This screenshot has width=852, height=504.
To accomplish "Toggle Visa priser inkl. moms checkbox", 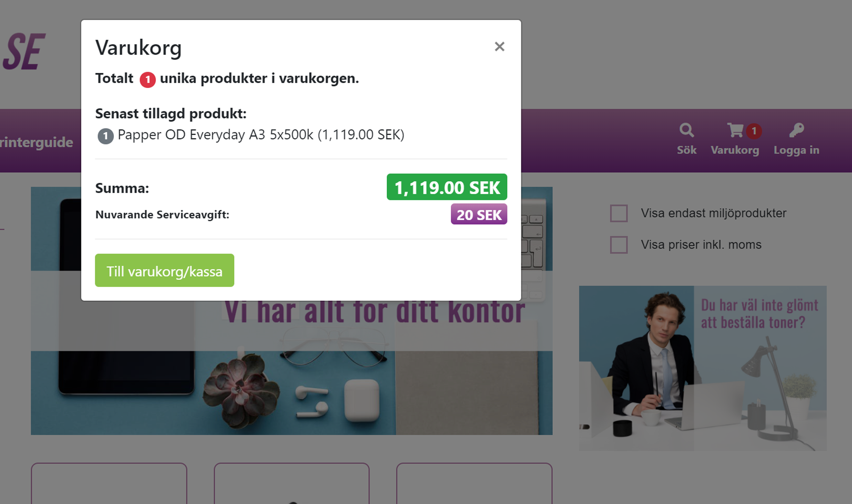I will [619, 245].
